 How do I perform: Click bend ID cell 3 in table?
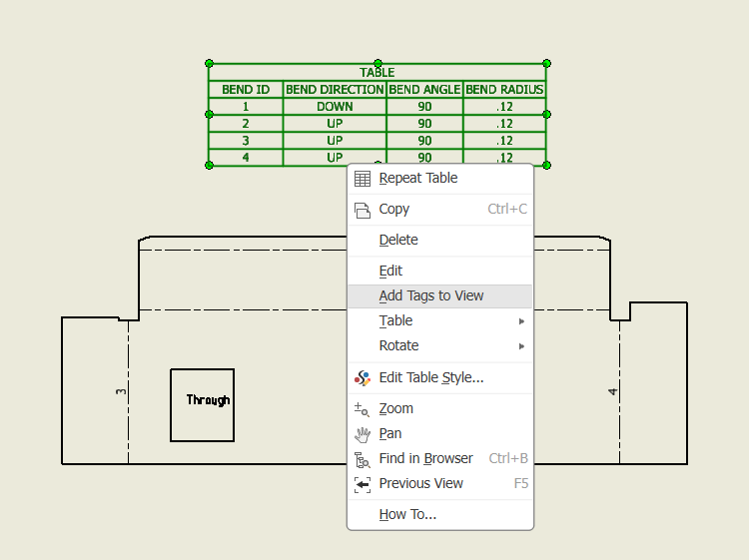[246, 141]
